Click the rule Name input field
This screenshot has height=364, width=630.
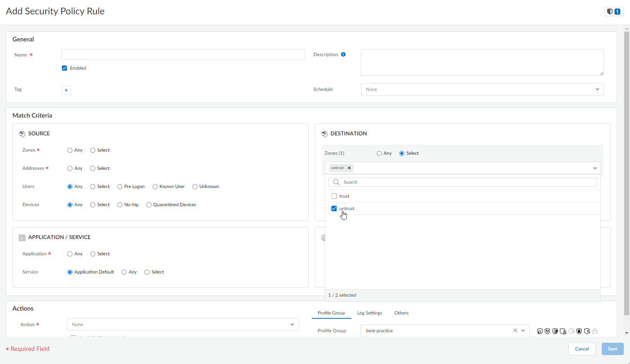(x=183, y=55)
